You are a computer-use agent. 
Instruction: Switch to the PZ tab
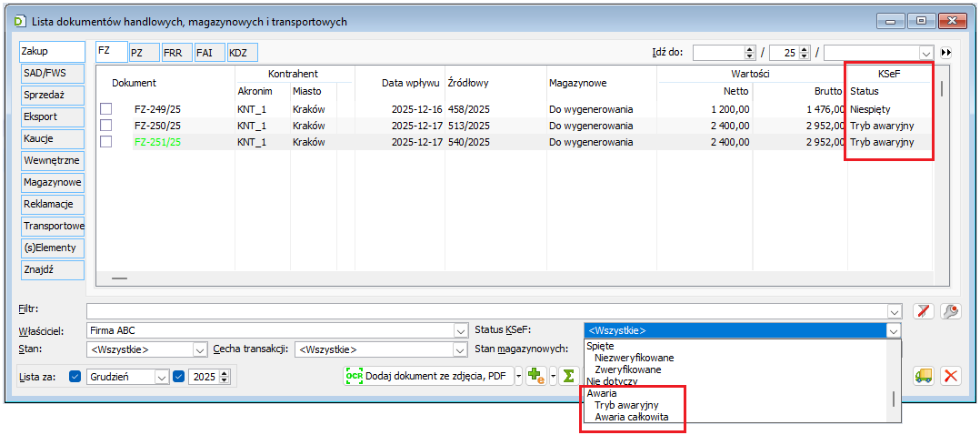(x=144, y=53)
